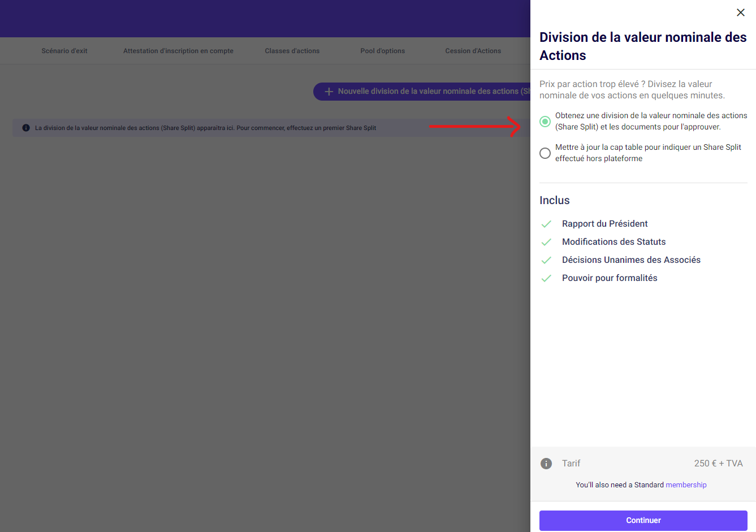Click the 250 € + TVA price

click(718, 464)
